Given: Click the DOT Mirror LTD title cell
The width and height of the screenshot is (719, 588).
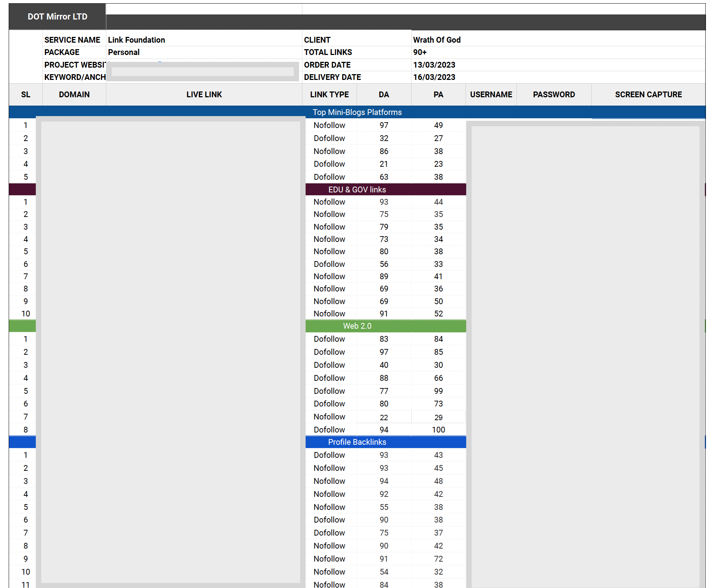Looking at the screenshot, I should 58,17.
